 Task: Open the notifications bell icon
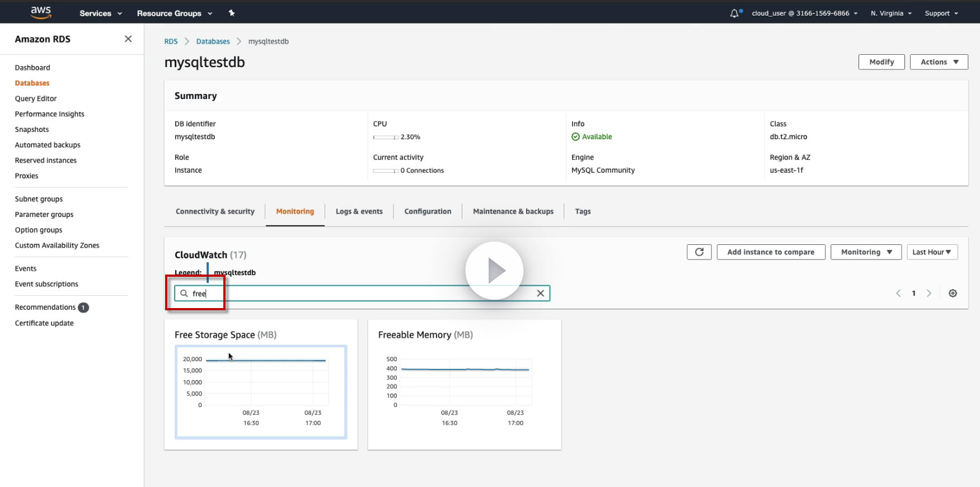[734, 13]
